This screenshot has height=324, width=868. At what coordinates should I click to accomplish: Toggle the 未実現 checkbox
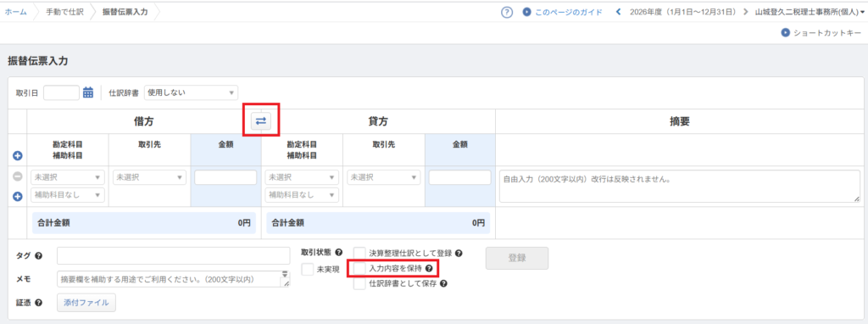tap(307, 269)
